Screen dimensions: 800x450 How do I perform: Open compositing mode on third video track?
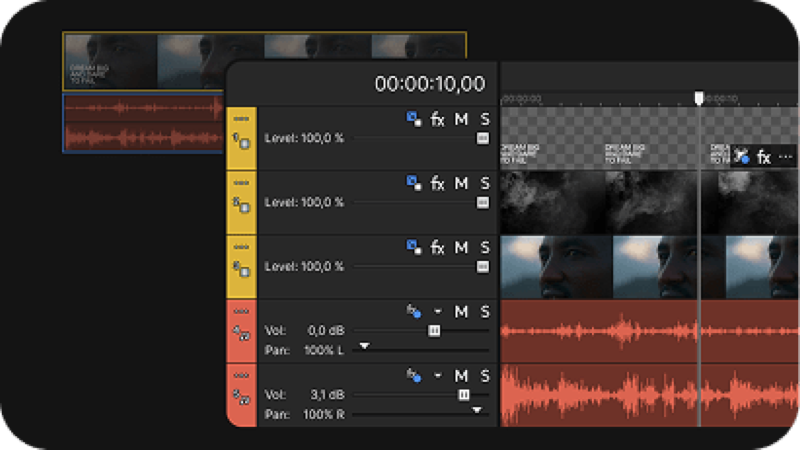click(x=414, y=247)
